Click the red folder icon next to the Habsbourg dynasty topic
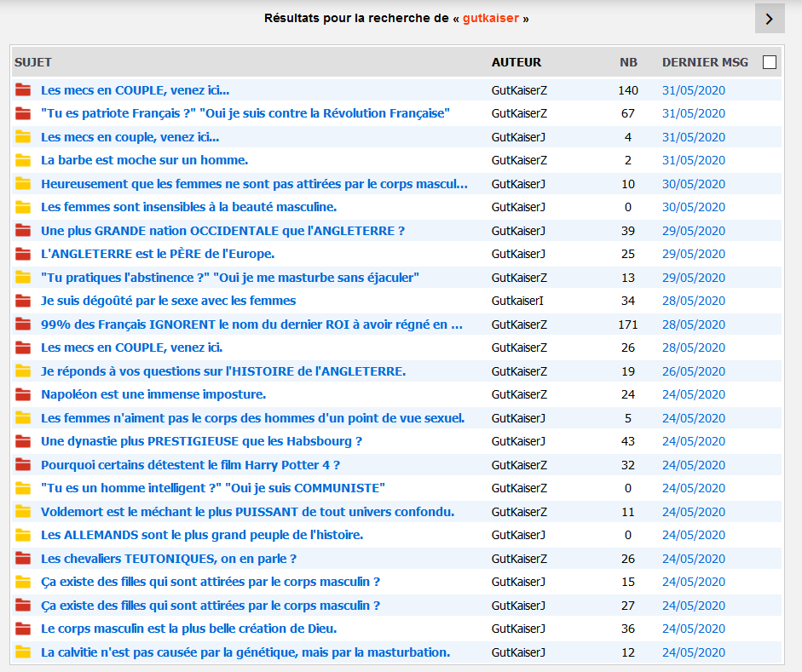This screenshot has width=802, height=672. [23, 441]
